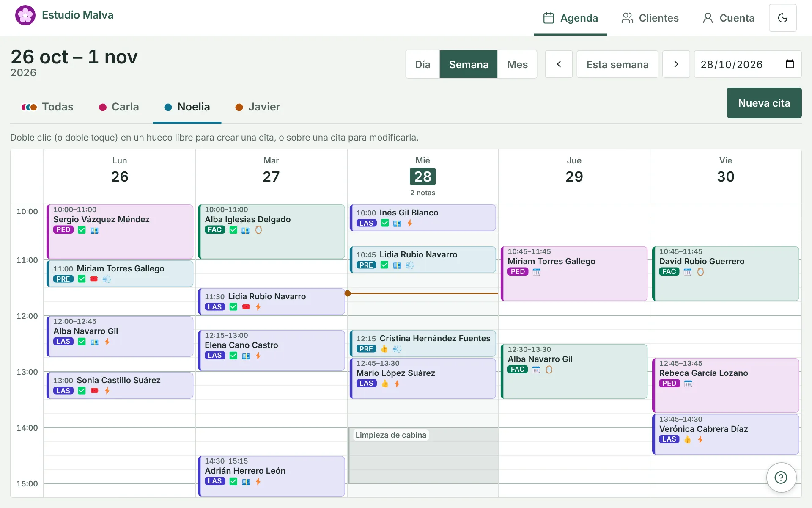Open the Cuenta tab
812x508 pixels.
point(728,18)
